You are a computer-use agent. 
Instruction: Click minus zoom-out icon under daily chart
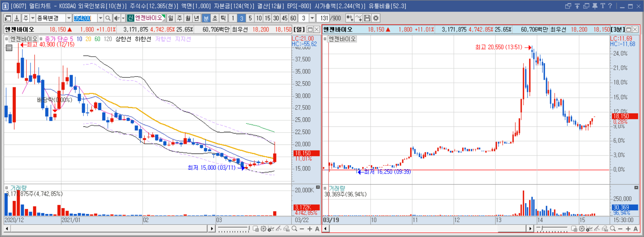(302, 229)
